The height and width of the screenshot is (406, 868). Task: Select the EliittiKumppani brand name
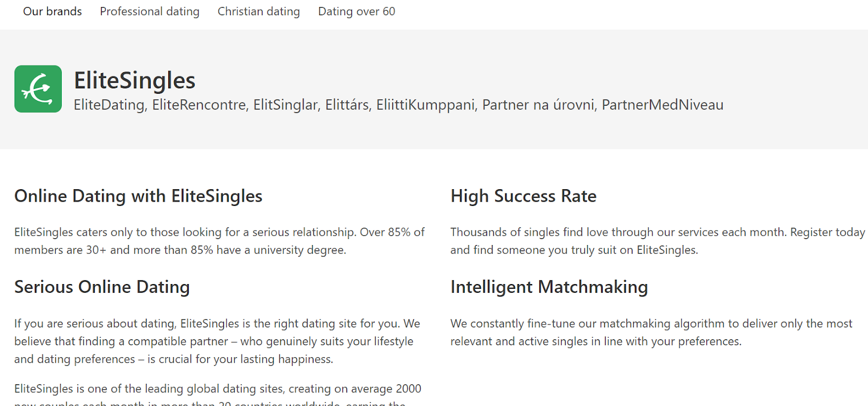(x=425, y=105)
